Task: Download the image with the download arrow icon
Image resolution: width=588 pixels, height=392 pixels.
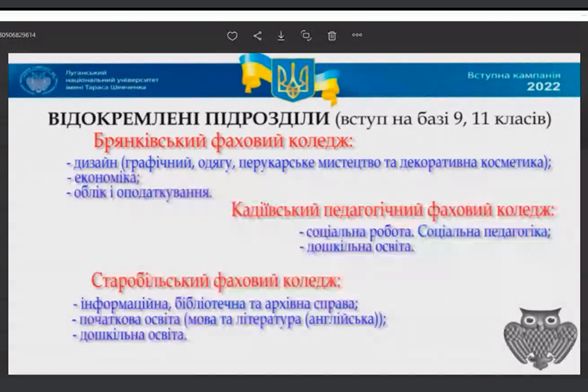Action: (x=281, y=36)
